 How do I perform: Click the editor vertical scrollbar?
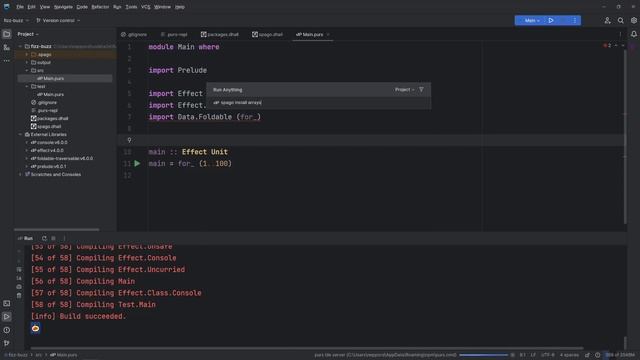(x=625, y=136)
